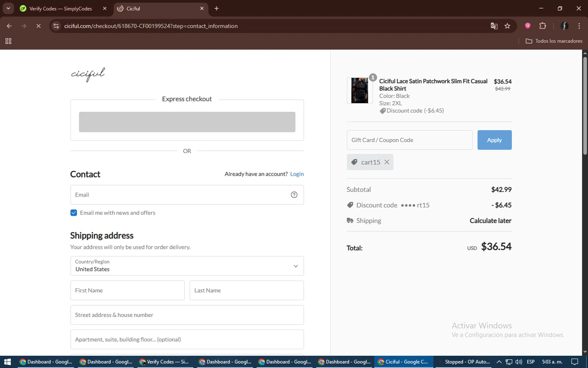This screenshot has height=368, width=588.
Task: Open the taskbar clock 5:03 a. m.
Action: tap(552, 362)
